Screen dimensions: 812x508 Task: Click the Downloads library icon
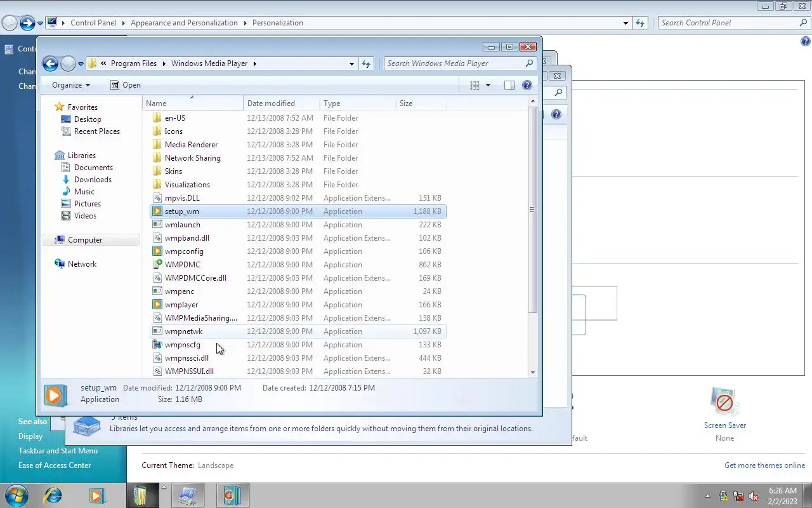pyautogui.click(x=66, y=180)
